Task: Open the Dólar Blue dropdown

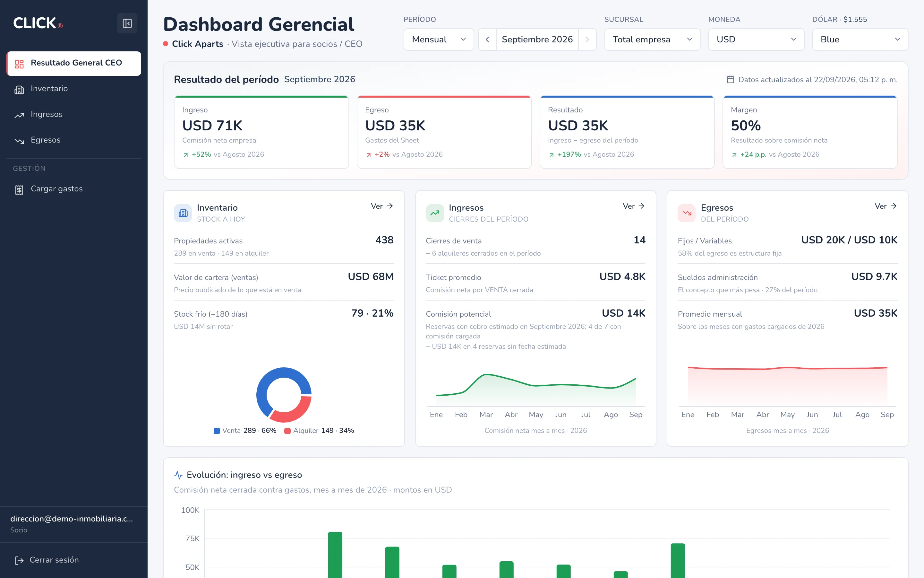Action: (x=860, y=39)
